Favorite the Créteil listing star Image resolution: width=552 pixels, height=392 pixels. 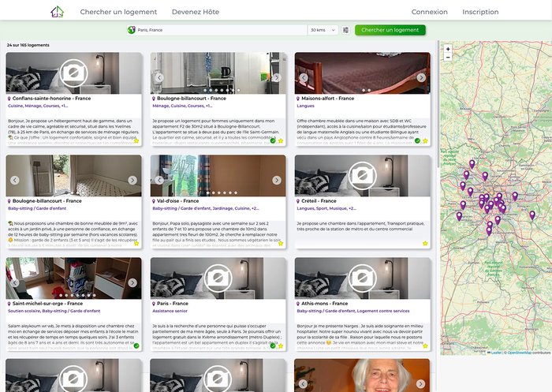tap(425, 244)
